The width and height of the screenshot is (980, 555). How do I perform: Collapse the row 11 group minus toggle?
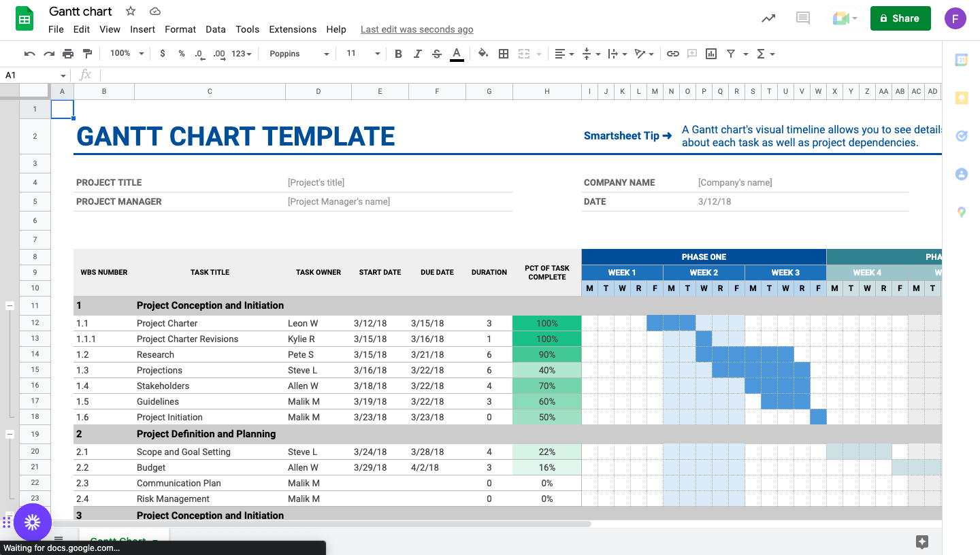coord(10,306)
